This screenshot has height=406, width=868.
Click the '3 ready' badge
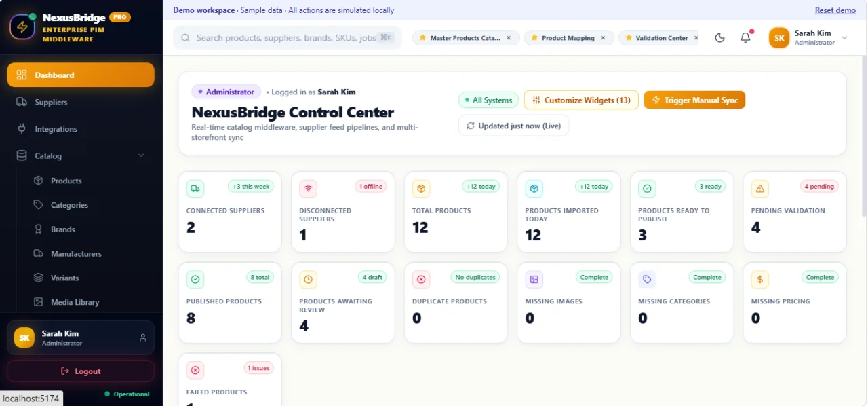pos(709,187)
